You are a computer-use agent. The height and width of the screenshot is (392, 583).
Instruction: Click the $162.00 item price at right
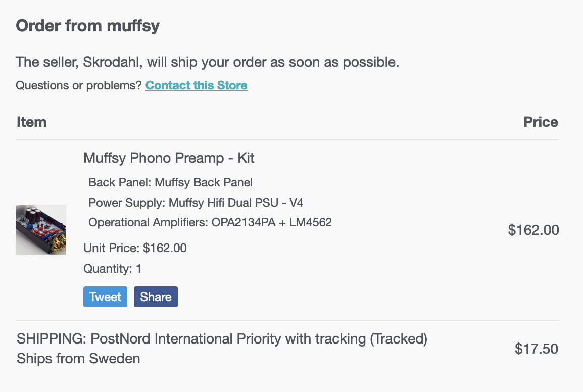click(533, 230)
